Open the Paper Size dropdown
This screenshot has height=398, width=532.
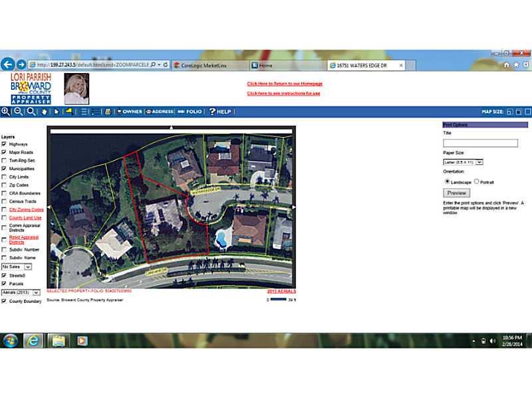tap(463, 161)
